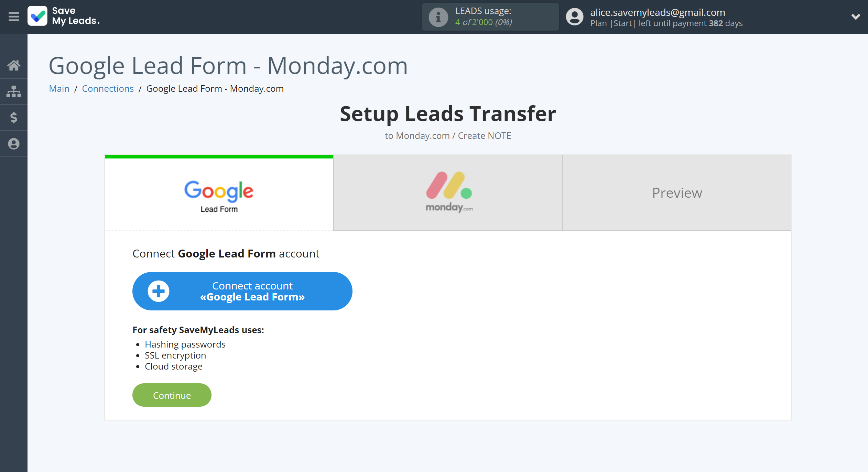This screenshot has height=472, width=868.
Task: Expand the Connections breadcrumb link
Action: coord(107,88)
